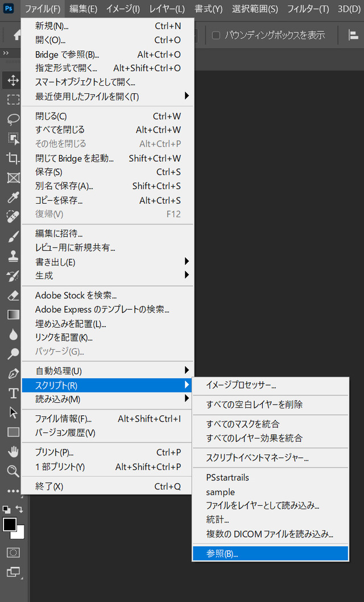
Task: Select the Object Selection tool
Action: 13,139
